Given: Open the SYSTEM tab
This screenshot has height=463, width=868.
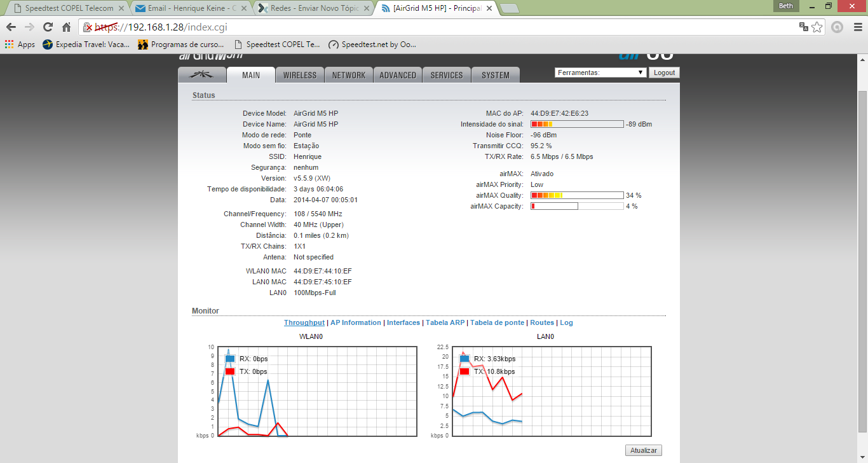Looking at the screenshot, I should (496, 75).
